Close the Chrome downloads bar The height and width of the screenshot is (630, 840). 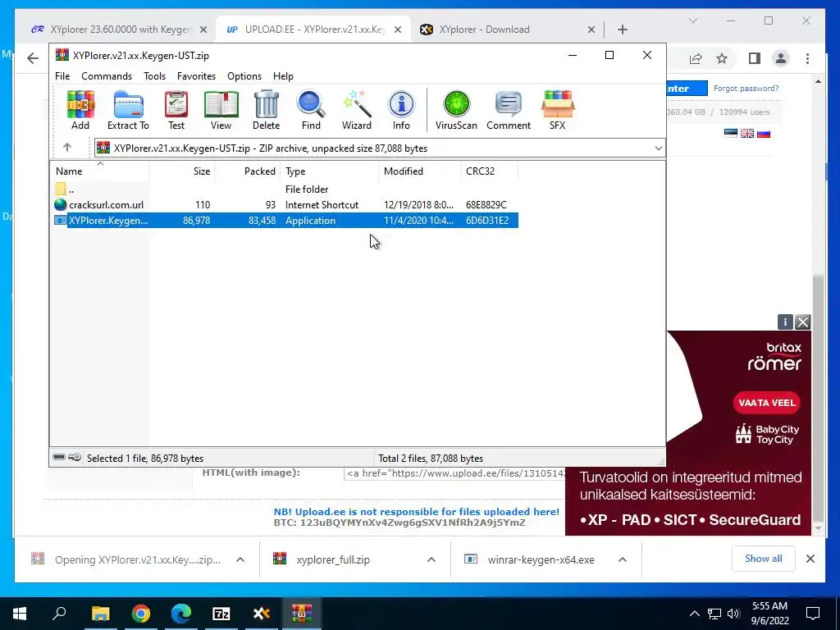[810, 559]
